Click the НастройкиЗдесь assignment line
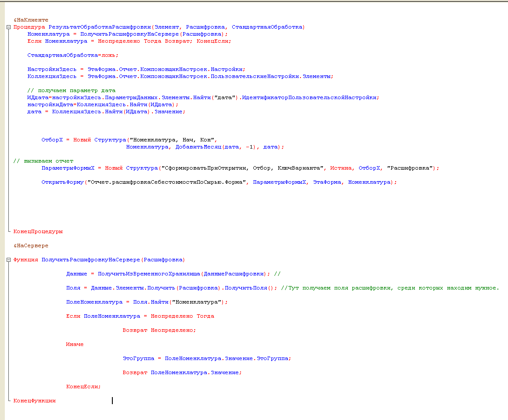Screen dimensions: 508x420 click(136, 69)
